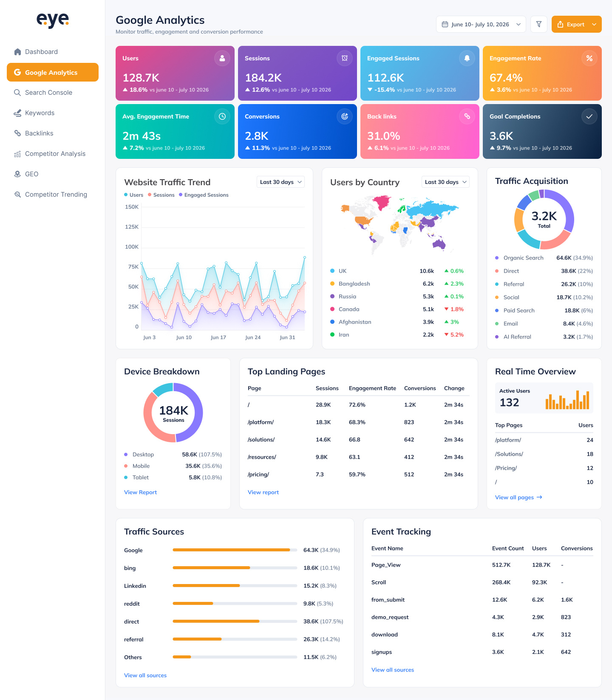The image size is (612, 700).
Task: Click the world map in Users by Country
Action: (x=399, y=224)
